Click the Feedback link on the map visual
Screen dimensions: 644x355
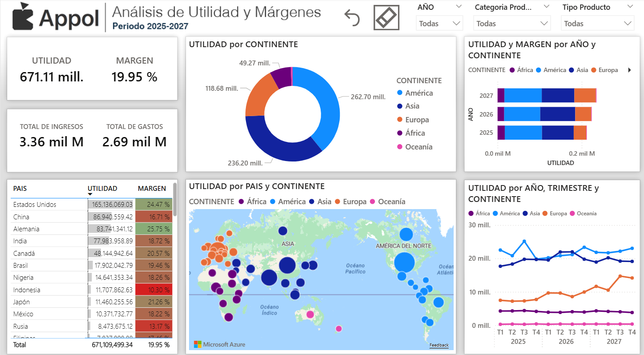(x=439, y=345)
